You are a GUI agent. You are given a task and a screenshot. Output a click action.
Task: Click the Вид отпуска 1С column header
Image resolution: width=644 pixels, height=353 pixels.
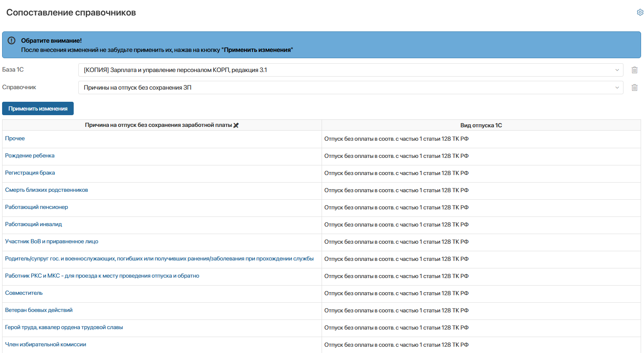click(x=481, y=125)
